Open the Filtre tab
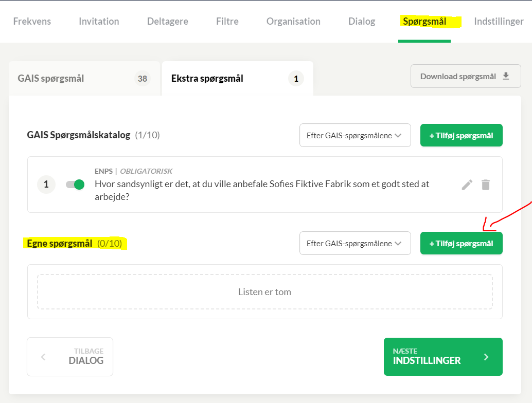 [x=227, y=22]
